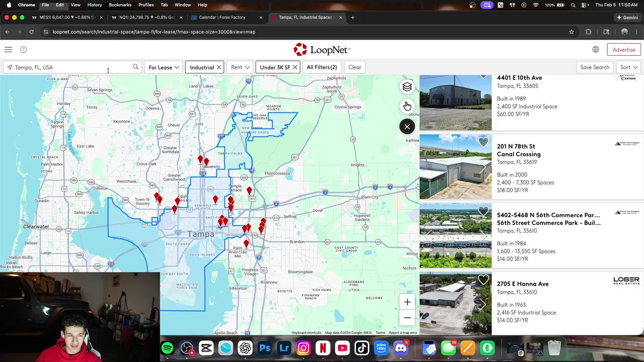Open the Chrome History menu

point(95,5)
